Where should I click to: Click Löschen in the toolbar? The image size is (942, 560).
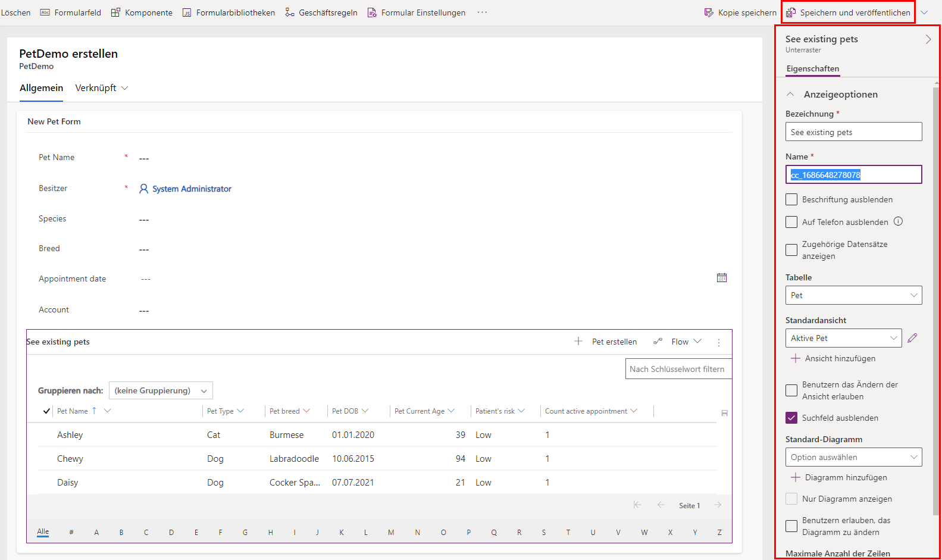(15, 12)
